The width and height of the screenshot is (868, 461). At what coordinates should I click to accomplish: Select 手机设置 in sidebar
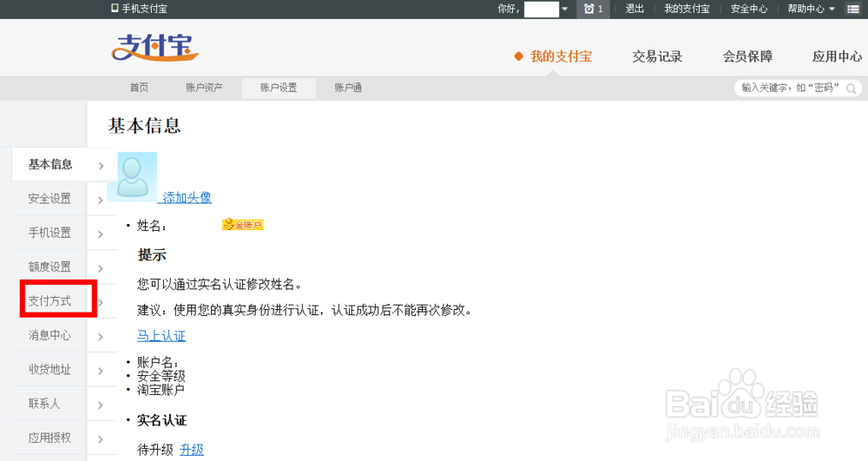[x=49, y=233]
